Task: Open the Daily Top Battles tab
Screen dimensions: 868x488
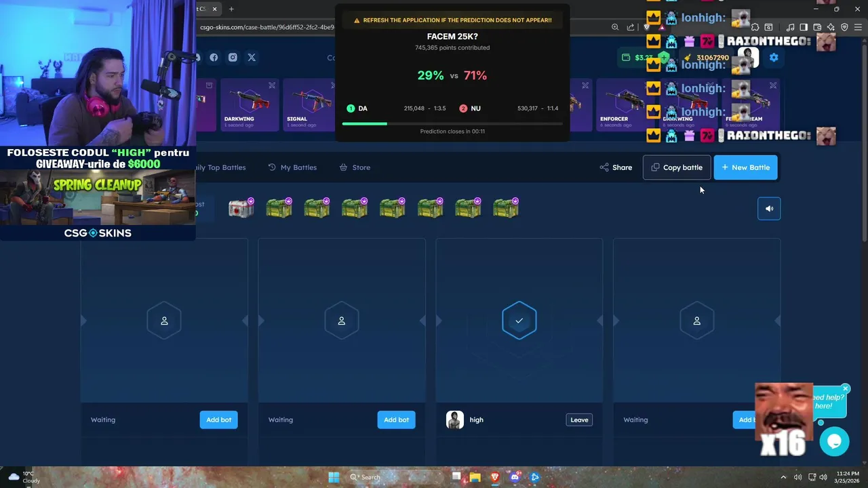Action: 220,167
